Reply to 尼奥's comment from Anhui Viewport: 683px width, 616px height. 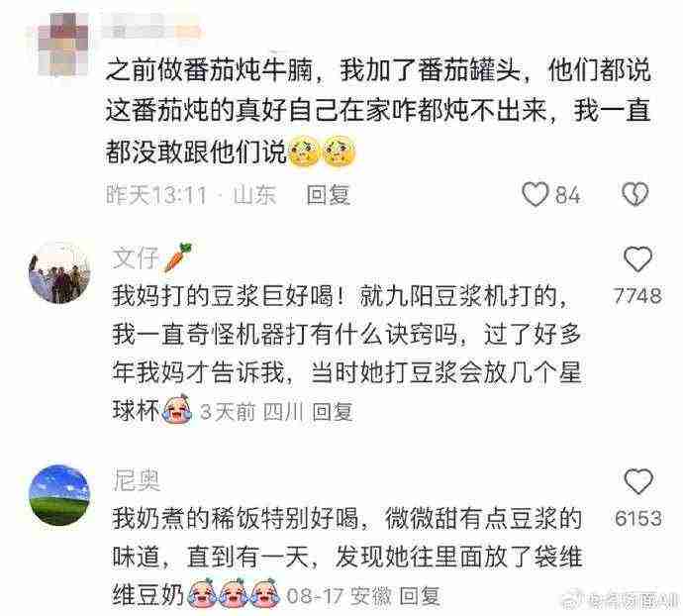(420, 596)
